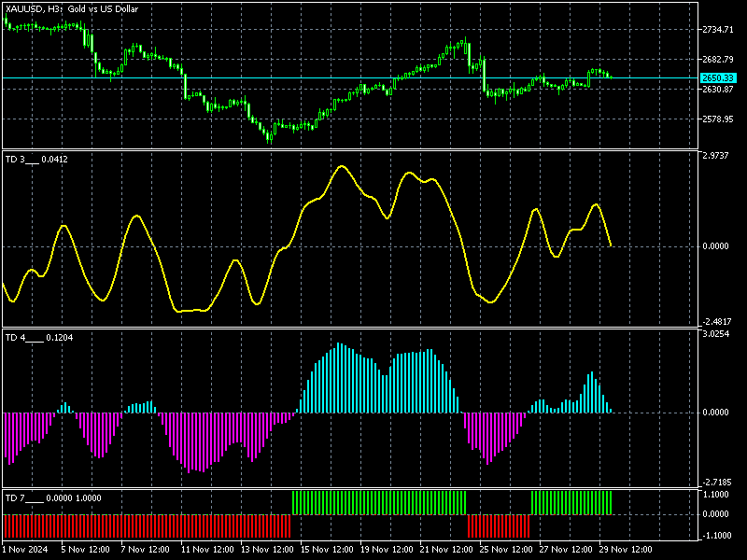747x560 pixels.
Task: Click the 13 Nov 12:00 time axis label
Action: click(x=267, y=550)
